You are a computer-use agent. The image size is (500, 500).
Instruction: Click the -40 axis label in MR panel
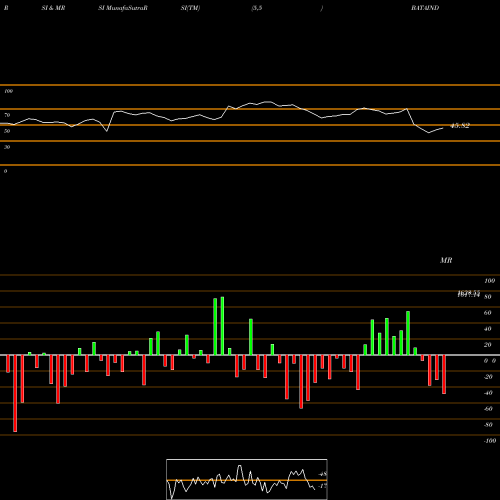[488, 393]
